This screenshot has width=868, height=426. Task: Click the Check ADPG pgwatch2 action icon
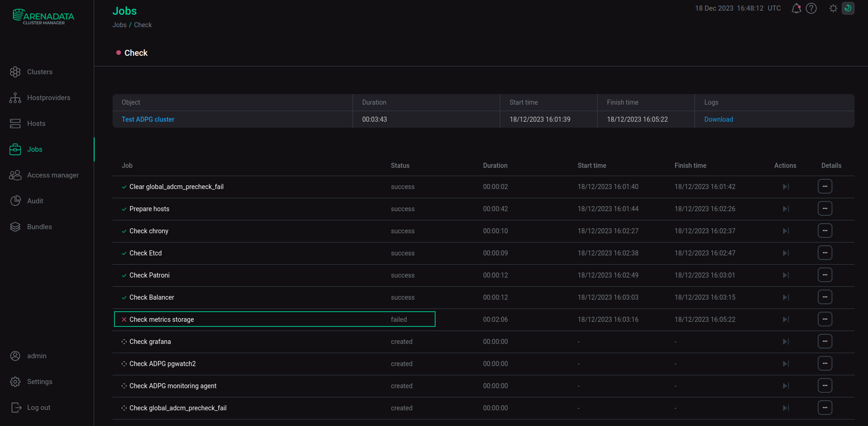(786, 364)
